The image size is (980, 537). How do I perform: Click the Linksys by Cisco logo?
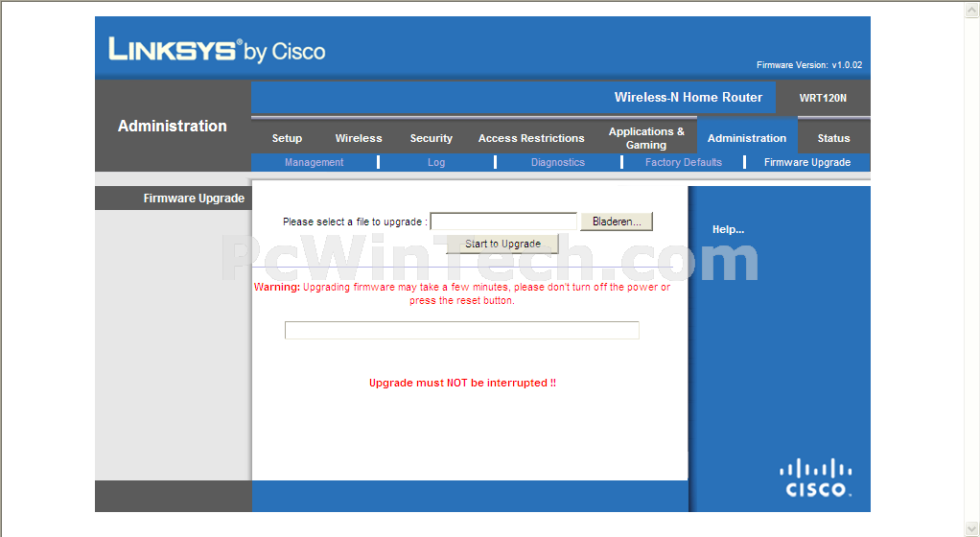point(217,50)
